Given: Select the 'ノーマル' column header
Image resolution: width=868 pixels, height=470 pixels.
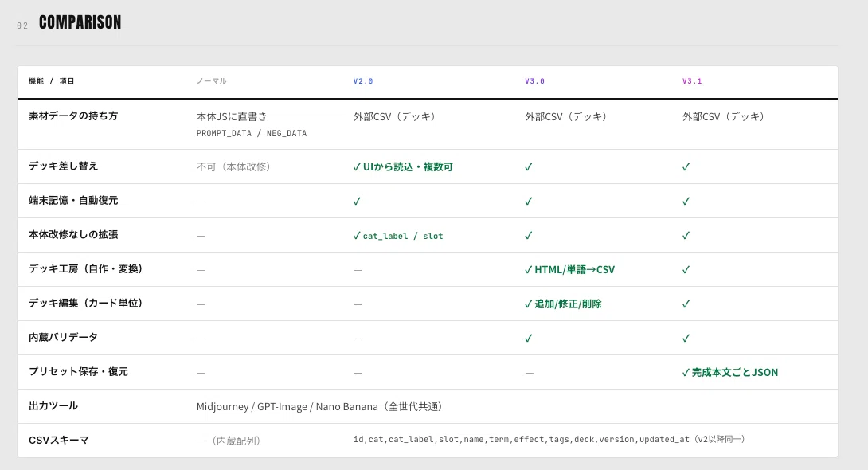Looking at the screenshot, I should (212, 80).
